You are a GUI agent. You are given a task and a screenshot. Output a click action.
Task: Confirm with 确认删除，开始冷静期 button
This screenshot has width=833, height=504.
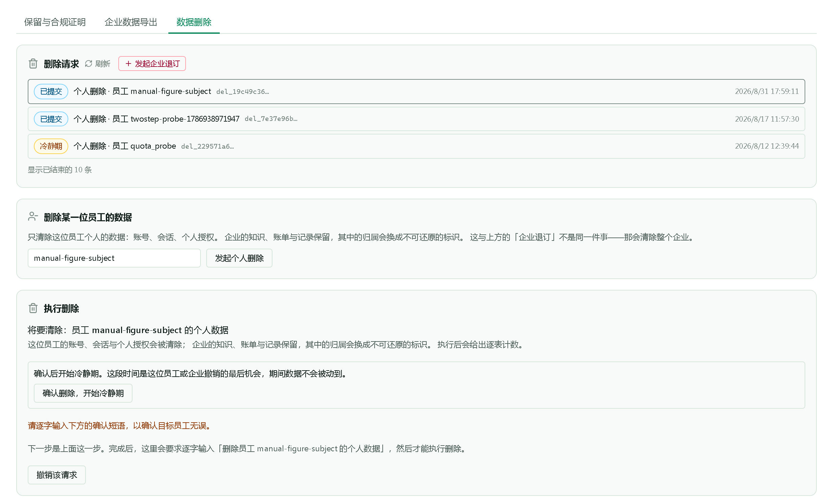click(83, 393)
